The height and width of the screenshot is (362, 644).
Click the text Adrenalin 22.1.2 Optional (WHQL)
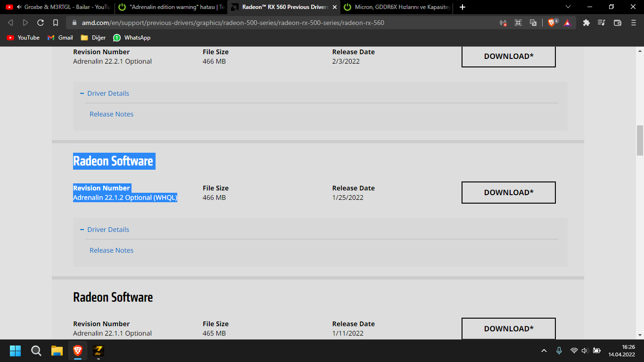(125, 197)
